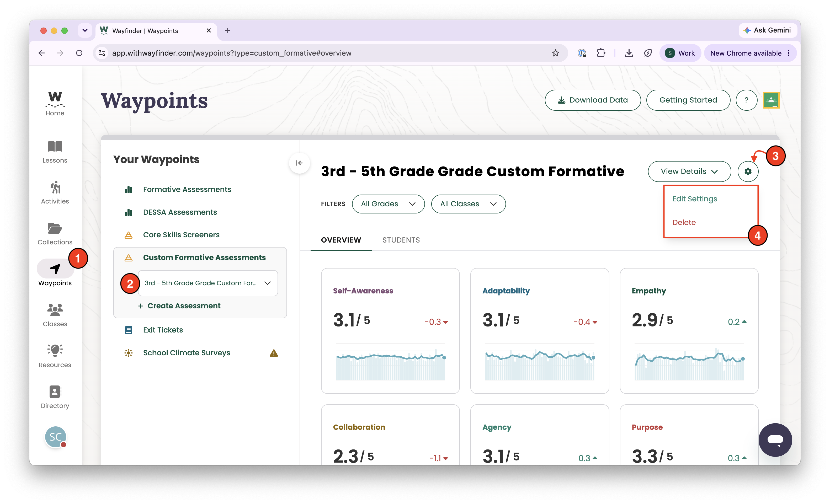Go to Home via the W logo
The image size is (830, 504).
click(55, 103)
